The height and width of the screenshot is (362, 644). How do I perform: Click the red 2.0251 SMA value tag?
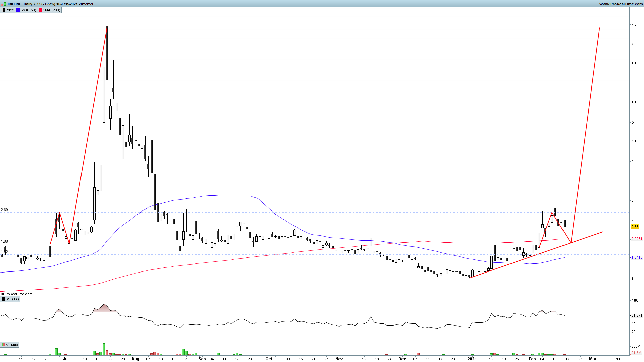coord(637,239)
